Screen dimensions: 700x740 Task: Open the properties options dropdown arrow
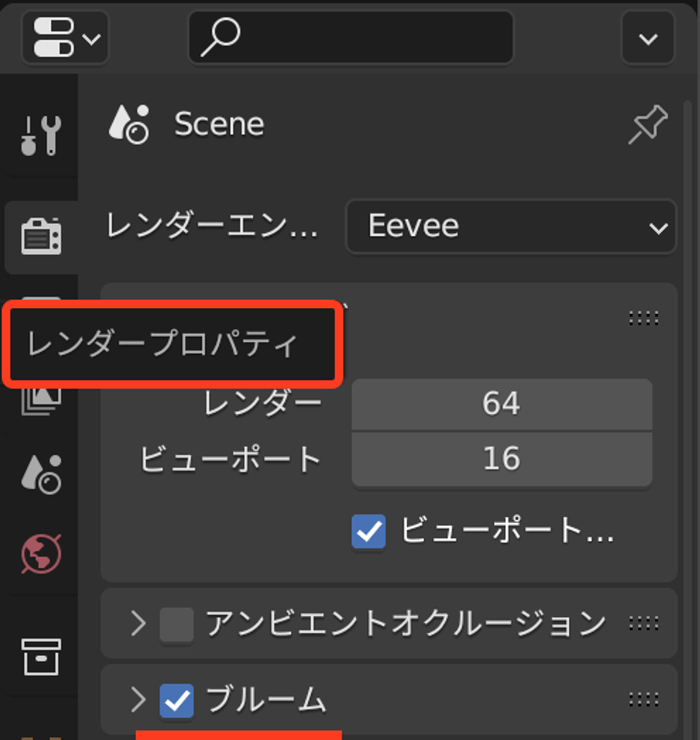(648, 37)
